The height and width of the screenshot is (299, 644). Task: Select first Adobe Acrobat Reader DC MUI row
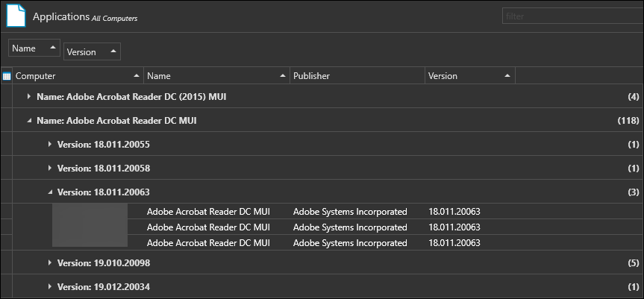pyautogui.click(x=208, y=212)
